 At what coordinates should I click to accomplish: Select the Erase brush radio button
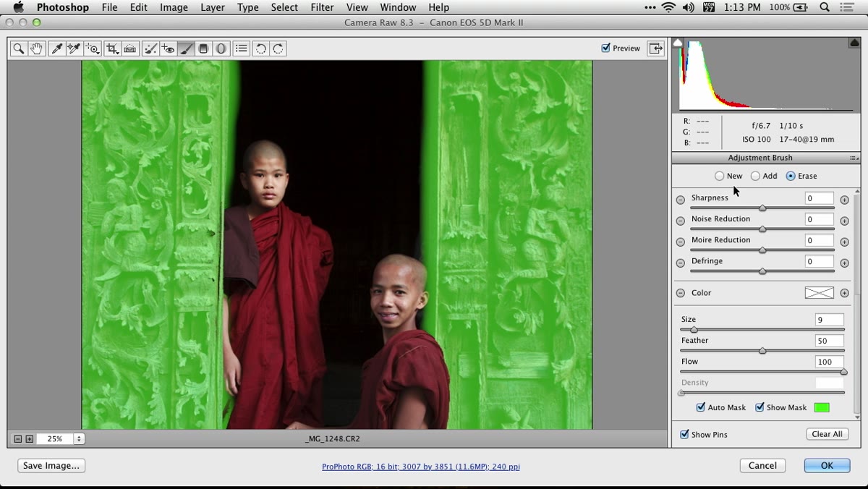(791, 176)
